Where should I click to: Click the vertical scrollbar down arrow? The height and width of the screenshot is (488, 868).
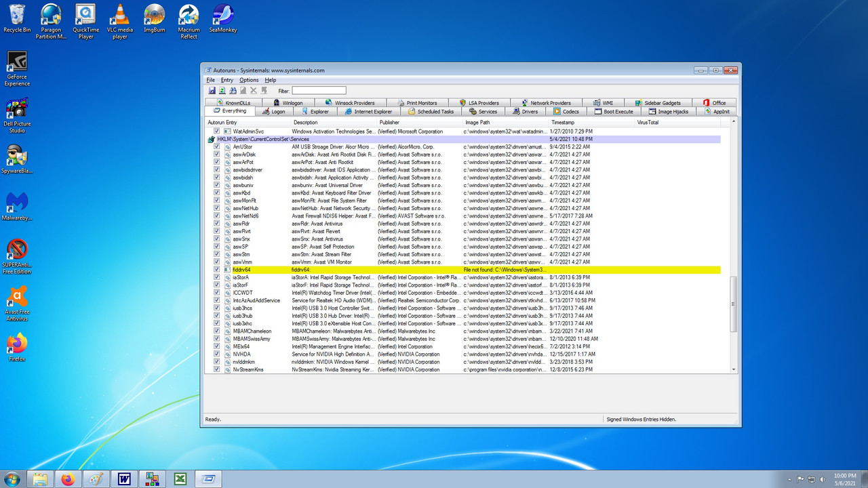tap(732, 369)
